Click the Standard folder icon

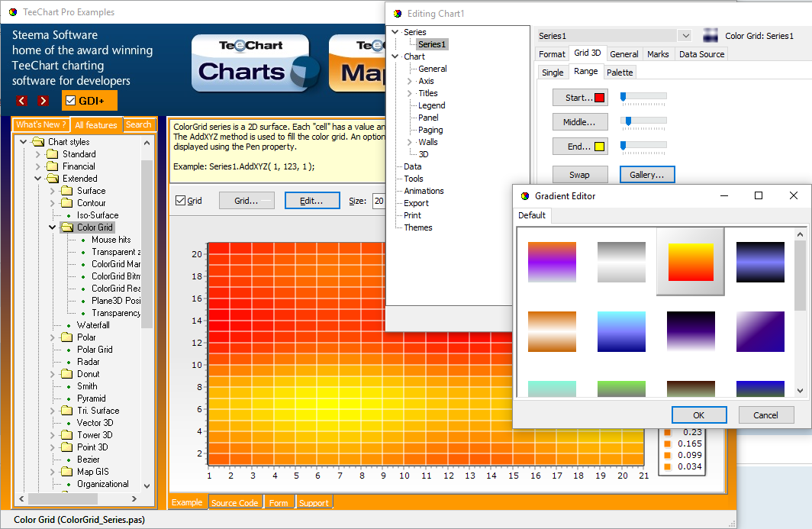(53, 154)
